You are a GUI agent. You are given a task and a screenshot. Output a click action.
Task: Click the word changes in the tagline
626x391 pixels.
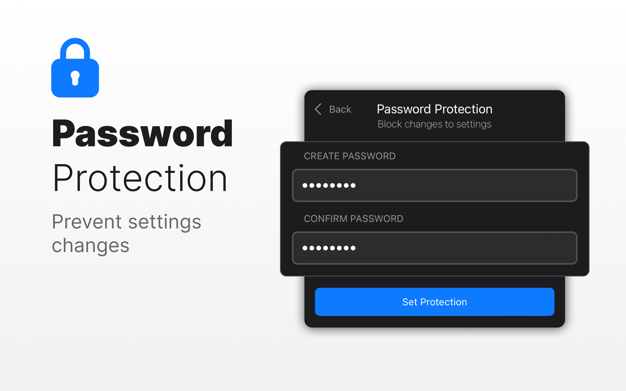click(x=91, y=245)
